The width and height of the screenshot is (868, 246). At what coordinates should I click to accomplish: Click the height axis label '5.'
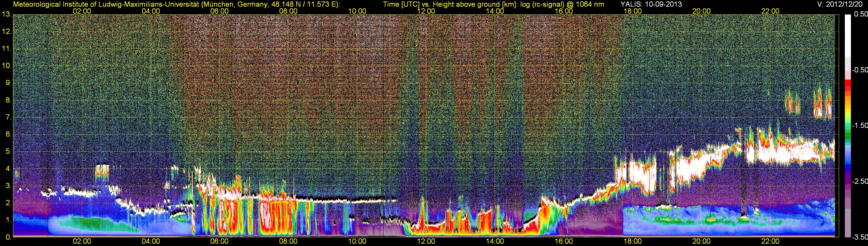click(8, 152)
